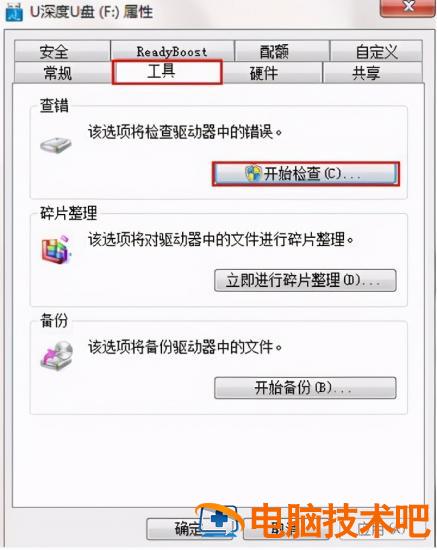Click the 开始备份(B) button
The image size is (437, 550).
(305, 388)
